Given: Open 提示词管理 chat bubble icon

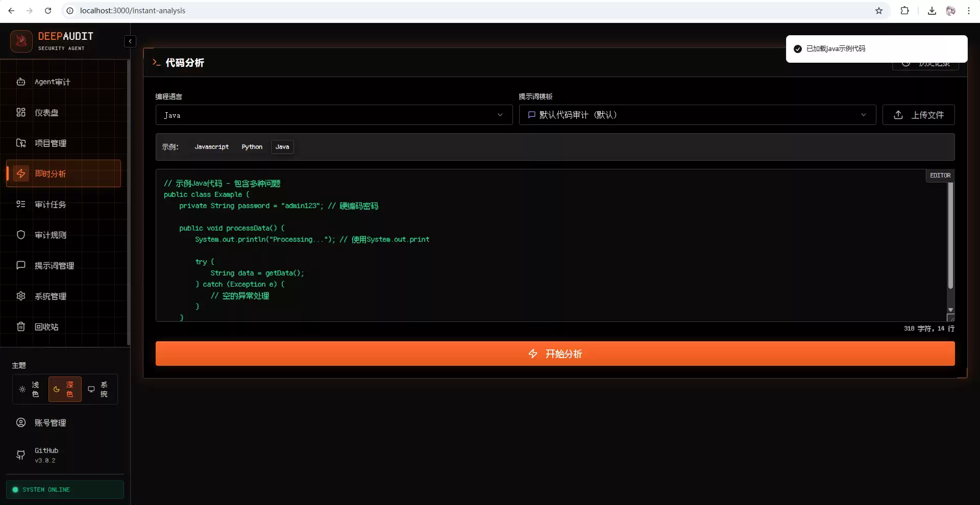Looking at the screenshot, I should coord(21,265).
